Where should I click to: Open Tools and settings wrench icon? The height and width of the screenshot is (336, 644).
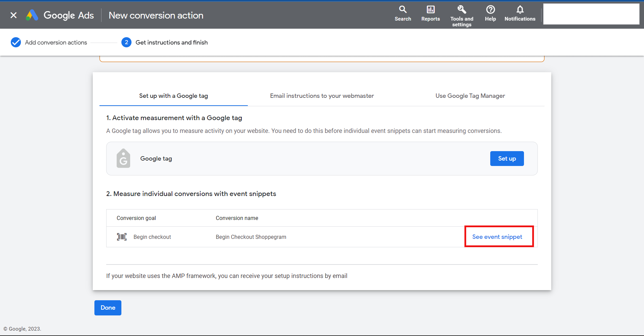(462, 9)
